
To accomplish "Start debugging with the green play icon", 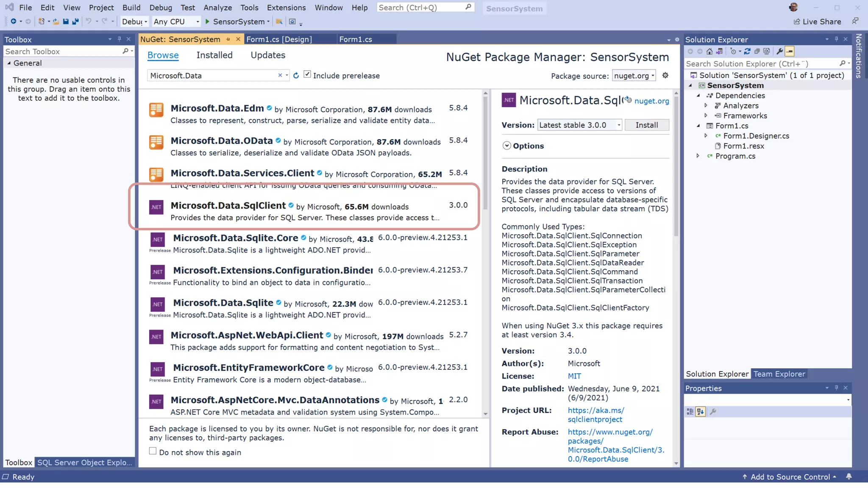I will [208, 22].
